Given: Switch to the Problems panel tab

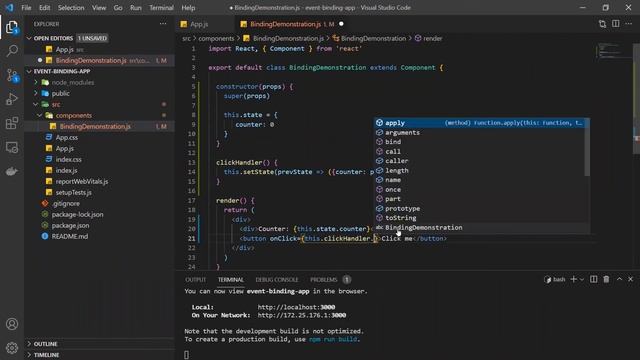Looking at the screenshot, I should (324, 280).
